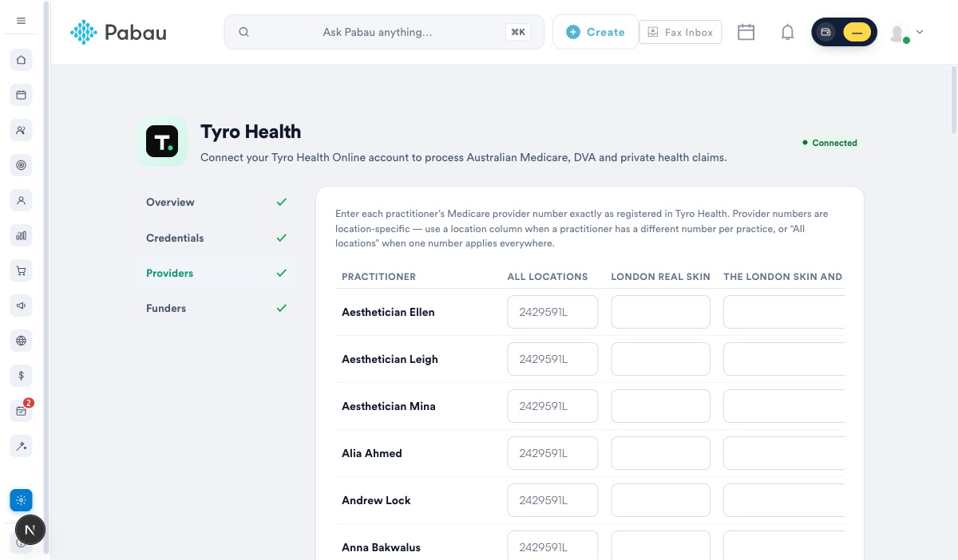
Task: Open the hamburger menu in sidebar
Action: [22, 21]
